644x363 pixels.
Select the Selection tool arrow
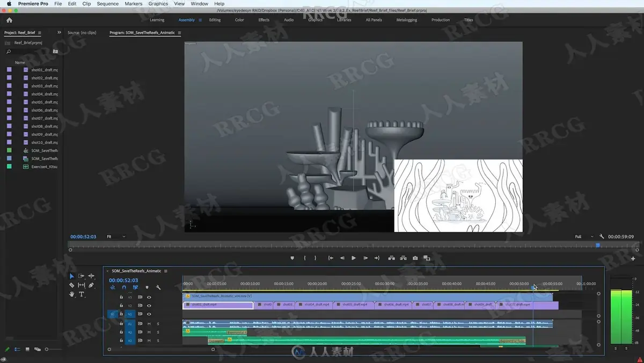point(72,276)
